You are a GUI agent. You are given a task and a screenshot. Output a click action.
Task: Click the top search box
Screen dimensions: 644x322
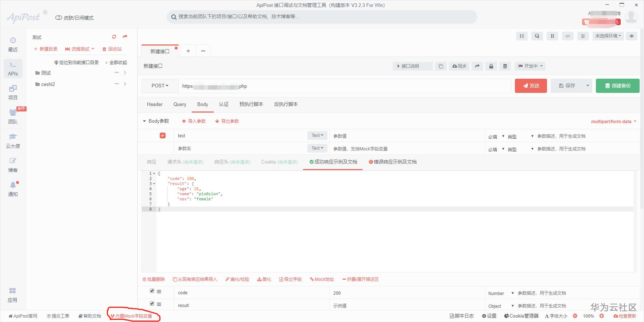coord(322,17)
